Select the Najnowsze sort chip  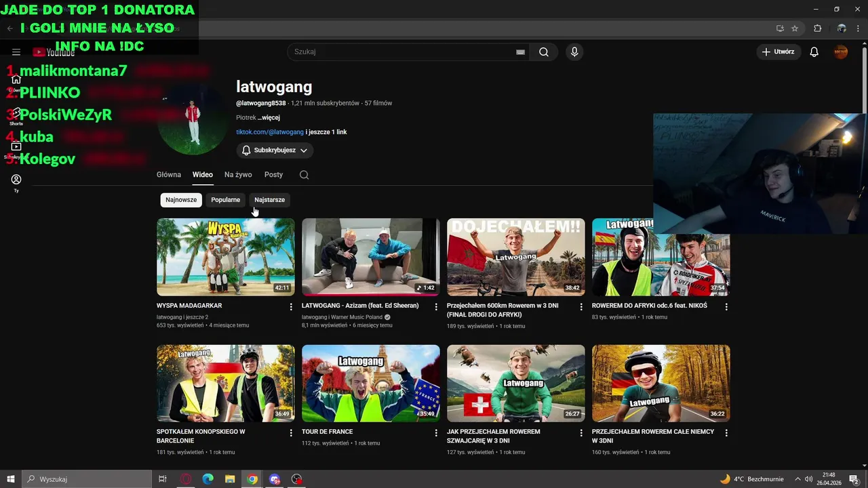click(x=181, y=200)
